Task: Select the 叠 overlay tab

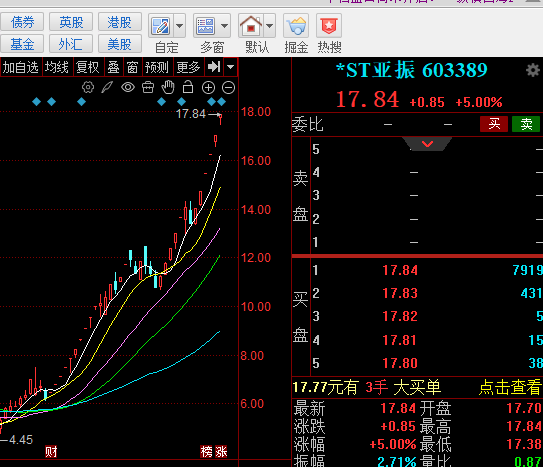Action: tap(113, 67)
